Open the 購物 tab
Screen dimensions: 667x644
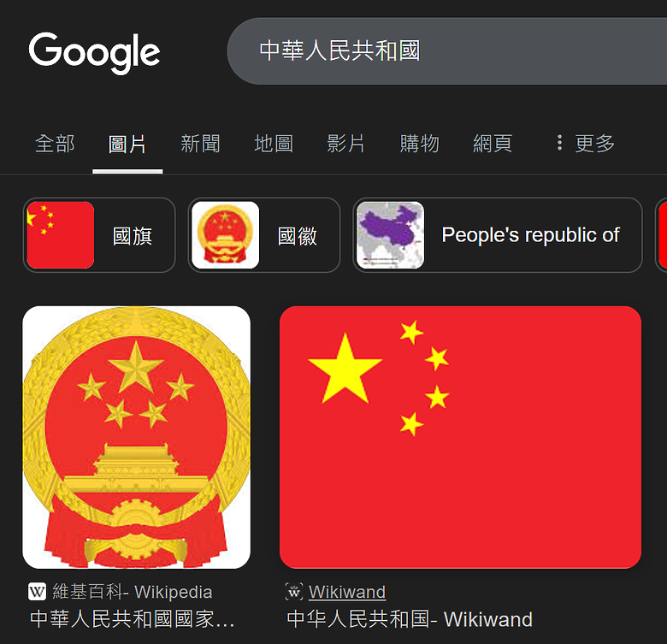click(419, 144)
